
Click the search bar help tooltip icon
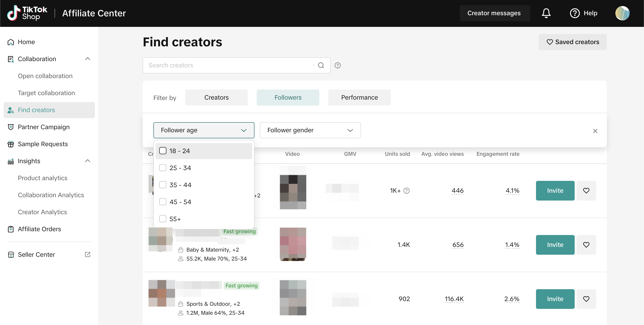point(337,65)
